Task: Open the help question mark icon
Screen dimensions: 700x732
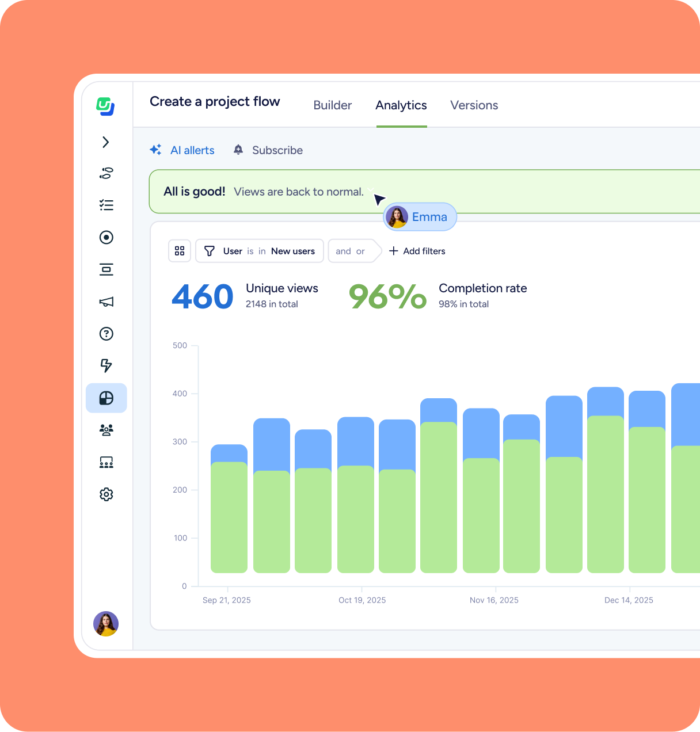Action: (x=106, y=334)
